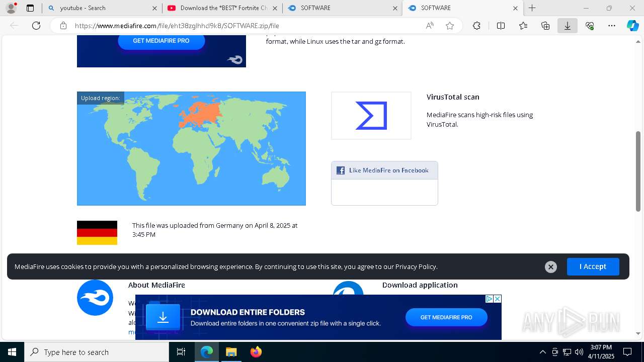Launch Firefox from the taskbar

(256, 352)
